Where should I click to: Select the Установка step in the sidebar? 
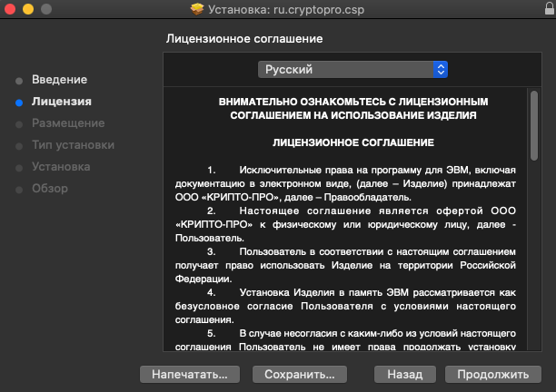pos(61,167)
